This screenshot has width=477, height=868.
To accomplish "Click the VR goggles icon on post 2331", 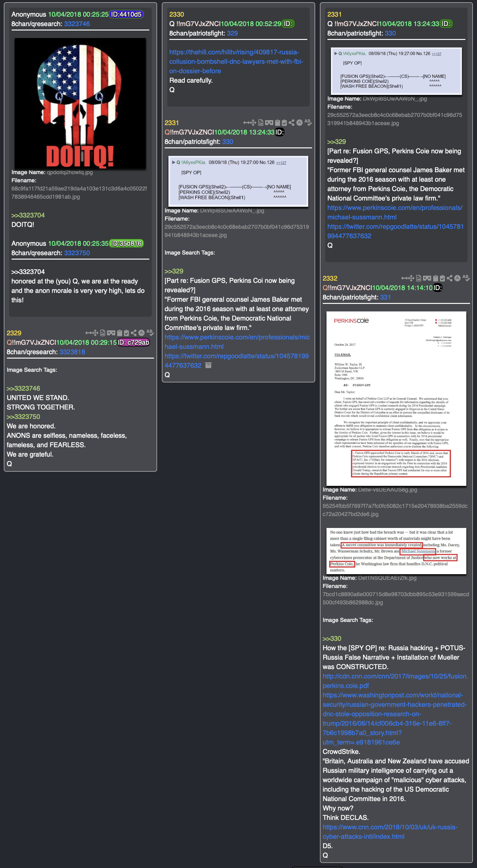I will point(269,123).
